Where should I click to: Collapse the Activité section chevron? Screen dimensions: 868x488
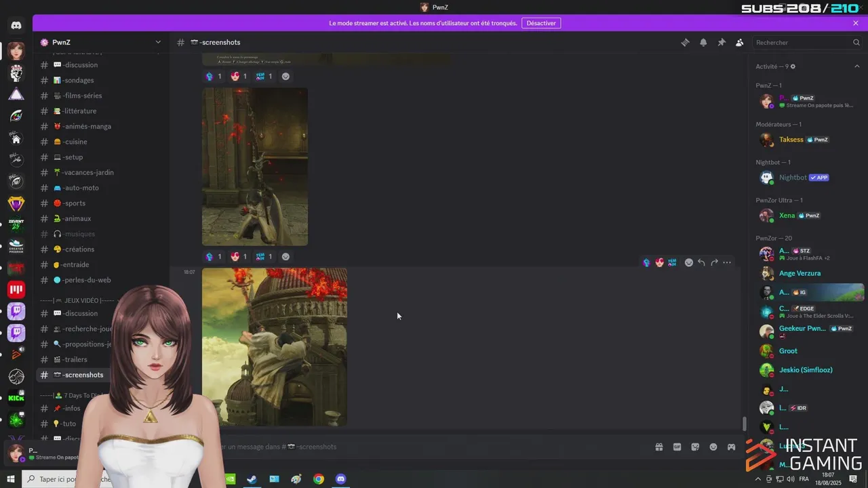coord(856,66)
